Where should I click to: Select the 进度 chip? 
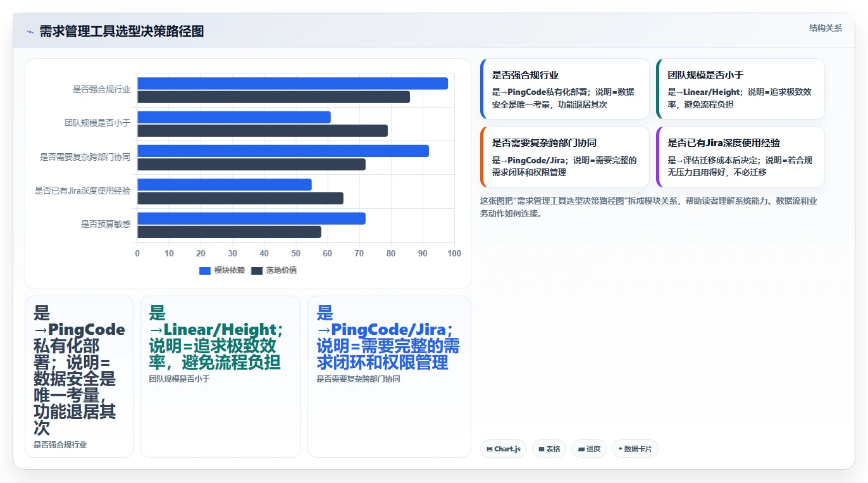(x=589, y=449)
